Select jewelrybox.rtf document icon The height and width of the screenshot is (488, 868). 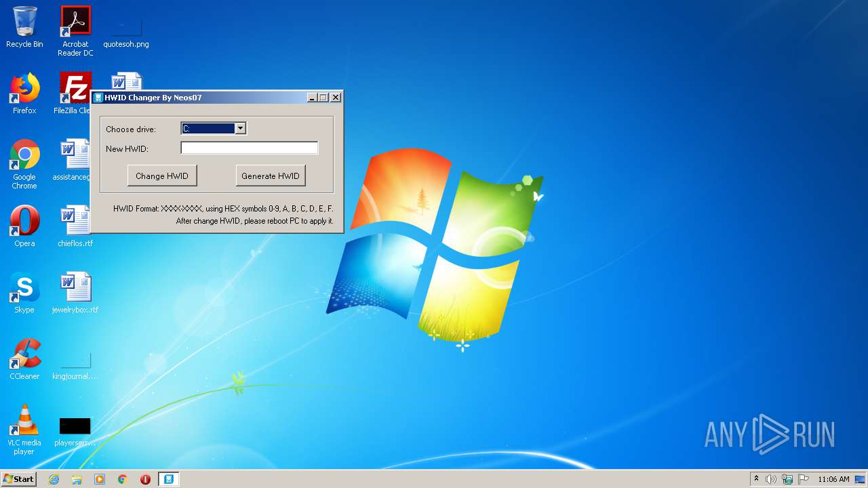[75, 293]
